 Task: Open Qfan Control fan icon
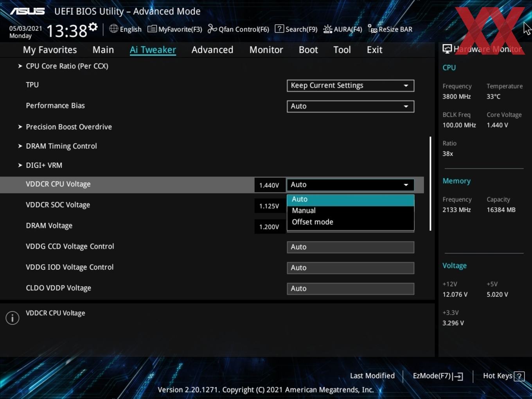point(212,29)
